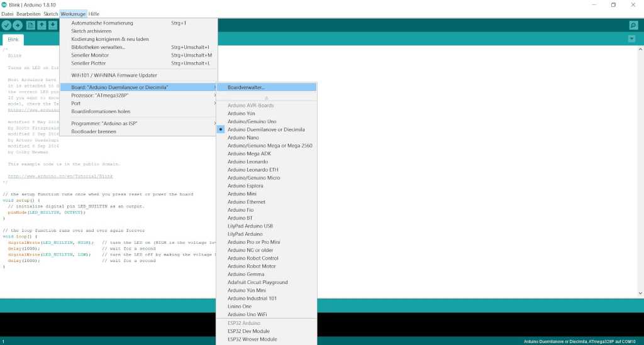Select Arduino/Genuino Micro board
644x345 pixels.
(x=267, y=178)
